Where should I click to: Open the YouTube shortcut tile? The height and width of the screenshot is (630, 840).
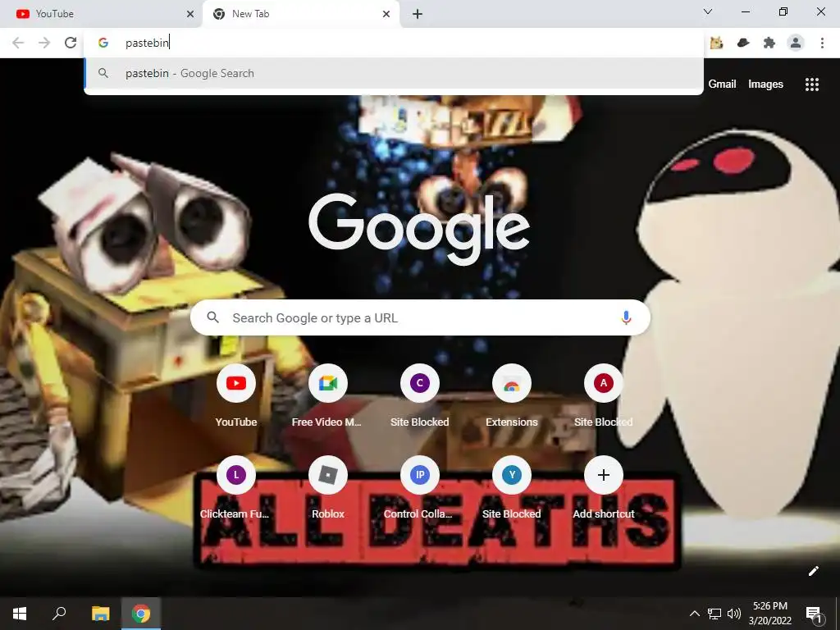tap(236, 396)
